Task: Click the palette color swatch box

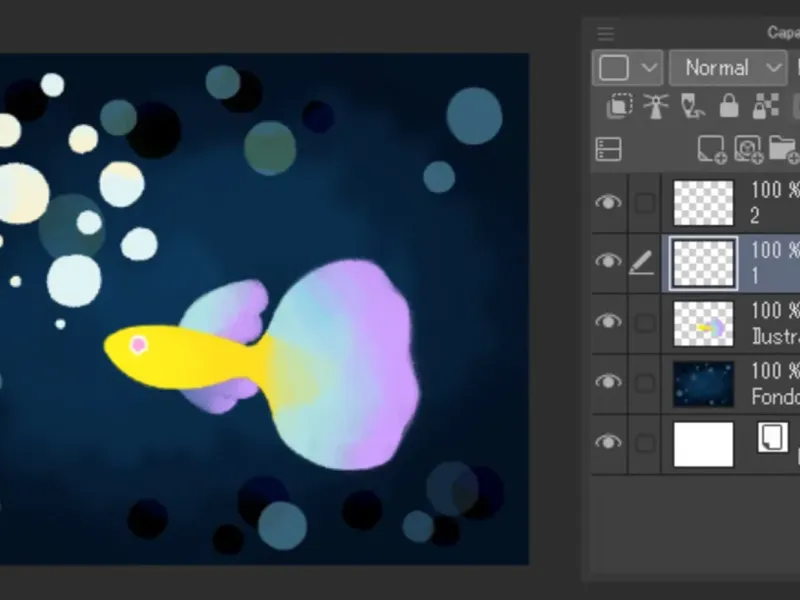Action: tap(613, 67)
